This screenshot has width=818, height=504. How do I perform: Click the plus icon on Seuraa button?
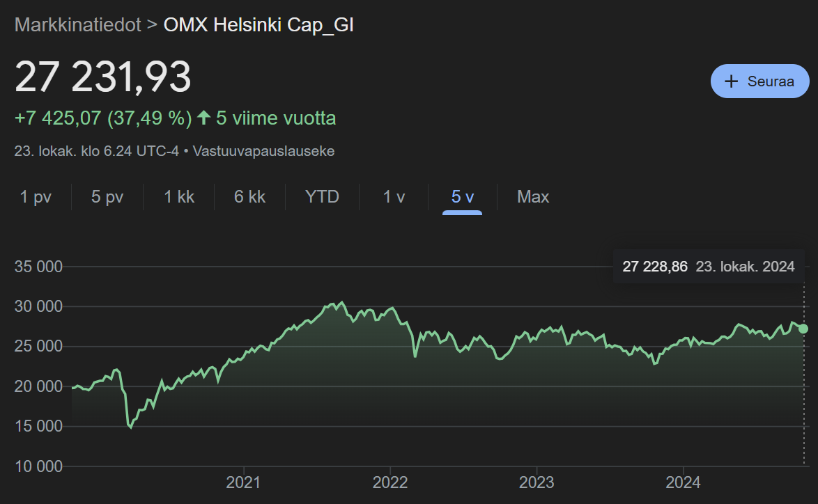point(732,81)
